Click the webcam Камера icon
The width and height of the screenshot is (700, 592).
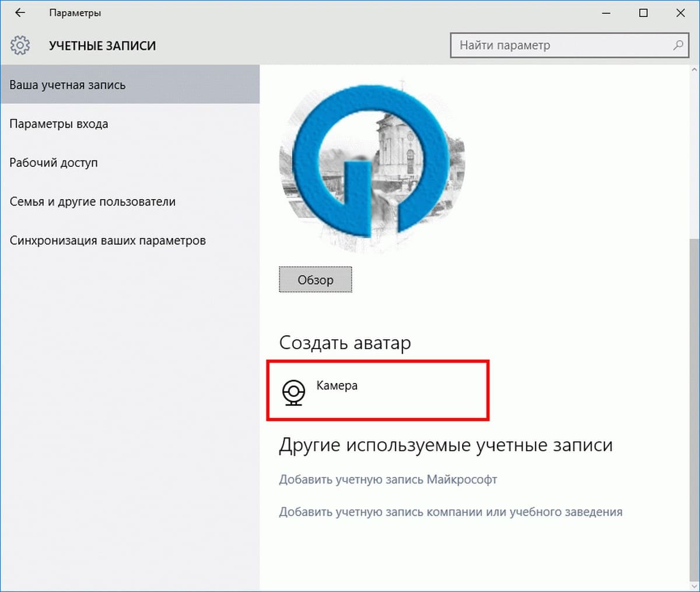pos(293,392)
